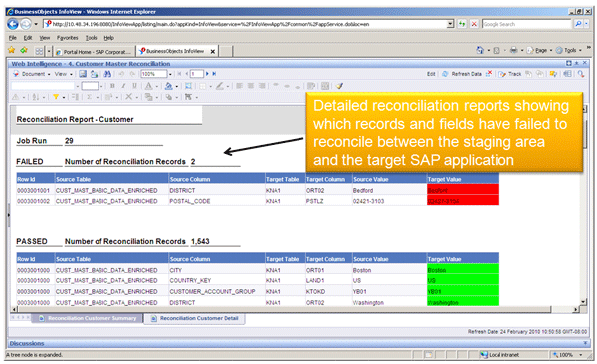Click the drill magnifier icon in Web Intelligence toolbar
The width and height of the screenshot is (597, 364).
(x=581, y=74)
